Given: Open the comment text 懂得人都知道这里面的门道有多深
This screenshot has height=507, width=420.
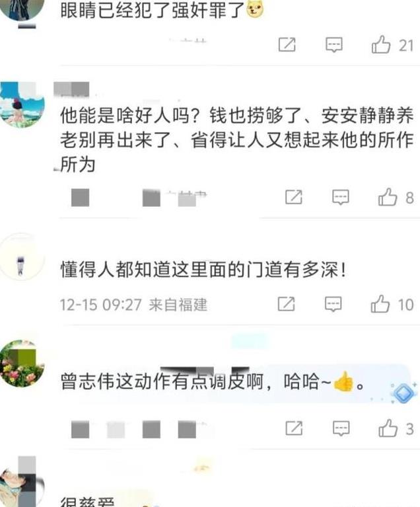Looking at the screenshot, I should click(203, 269).
